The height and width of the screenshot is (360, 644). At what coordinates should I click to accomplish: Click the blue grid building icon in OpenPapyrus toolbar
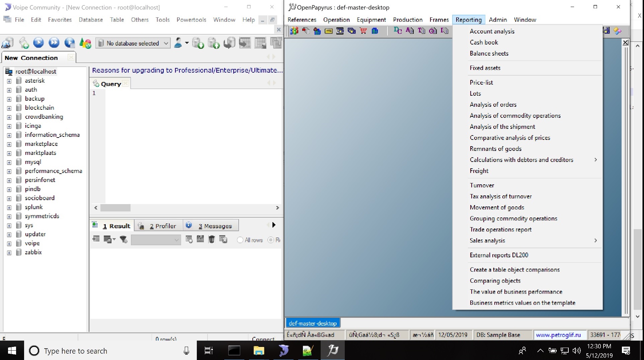pyautogui.click(x=375, y=31)
